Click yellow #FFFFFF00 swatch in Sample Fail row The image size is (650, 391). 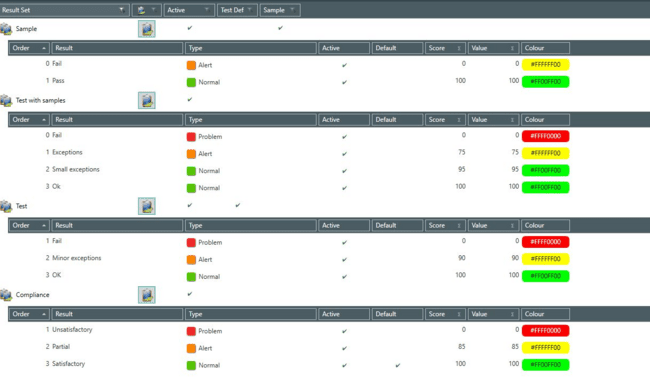546,65
